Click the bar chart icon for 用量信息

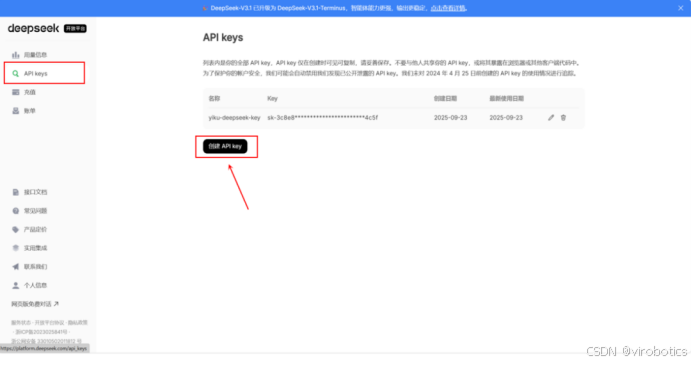15,55
